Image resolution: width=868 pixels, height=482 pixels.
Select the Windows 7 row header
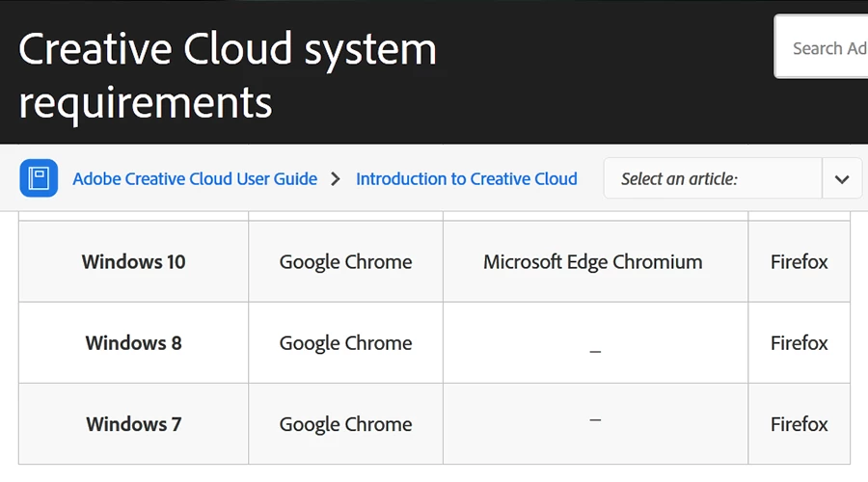point(134,423)
